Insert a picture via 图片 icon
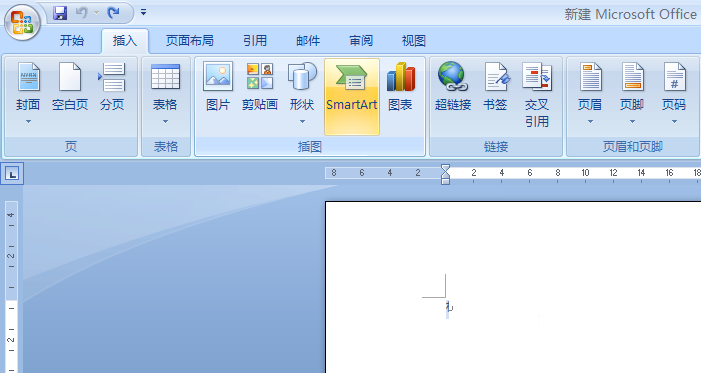 218,88
